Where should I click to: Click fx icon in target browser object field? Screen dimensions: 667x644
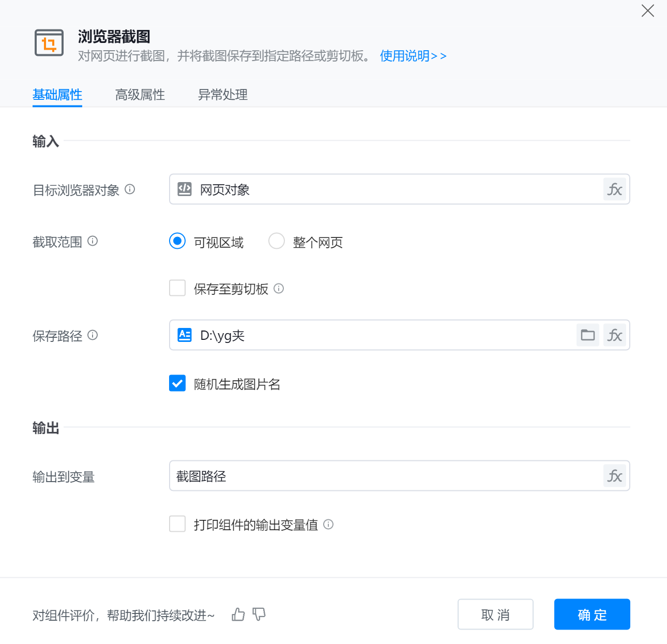tap(614, 189)
